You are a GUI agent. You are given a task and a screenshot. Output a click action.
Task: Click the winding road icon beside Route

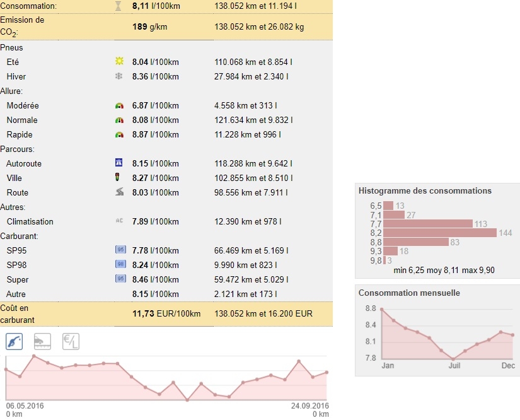[x=119, y=192]
